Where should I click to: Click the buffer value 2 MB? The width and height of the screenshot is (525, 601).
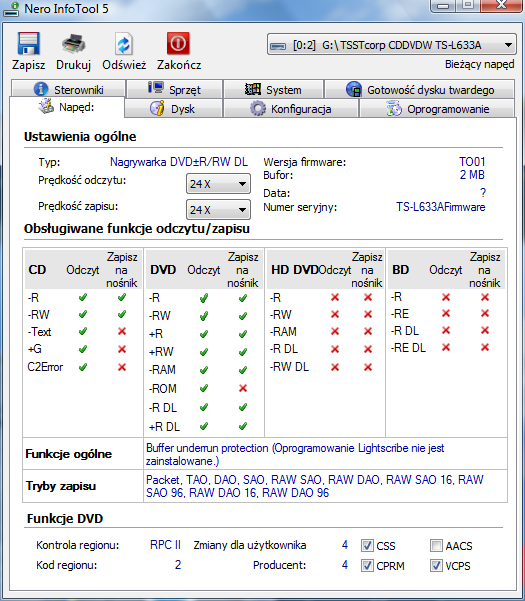472,175
